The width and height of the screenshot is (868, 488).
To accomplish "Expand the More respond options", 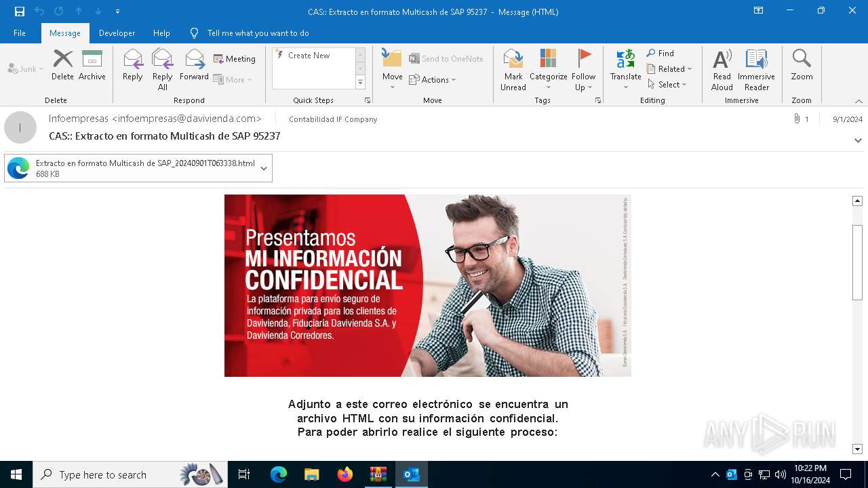I will click(x=233, y=79).
